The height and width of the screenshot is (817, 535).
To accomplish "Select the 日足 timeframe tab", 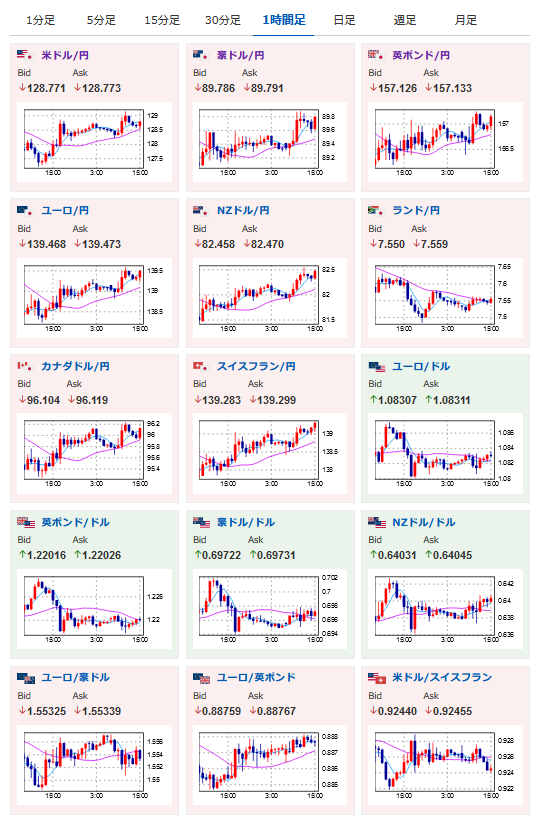I will (344, 20).
